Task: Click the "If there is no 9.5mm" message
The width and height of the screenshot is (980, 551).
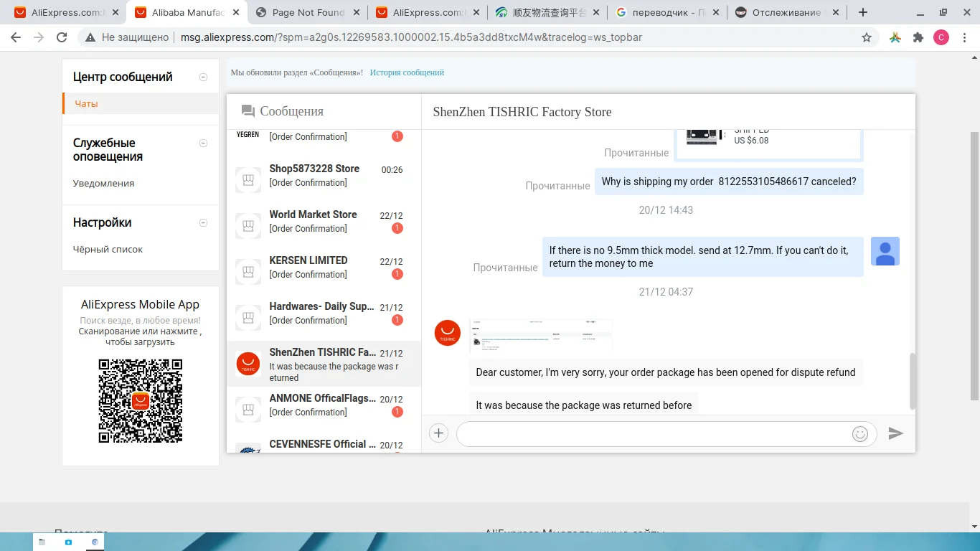Action: pos(703,257)
